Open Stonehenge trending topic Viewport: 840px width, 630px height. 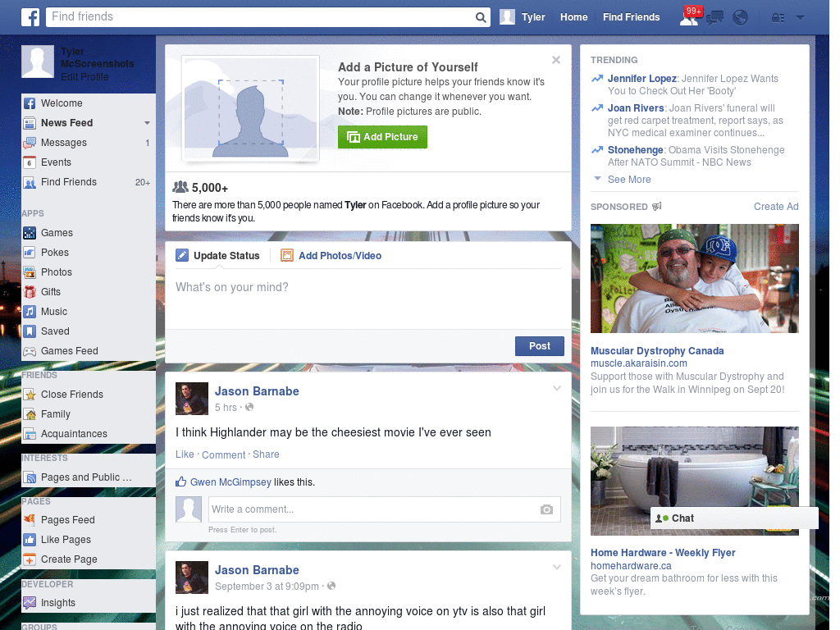click(636, 150)
